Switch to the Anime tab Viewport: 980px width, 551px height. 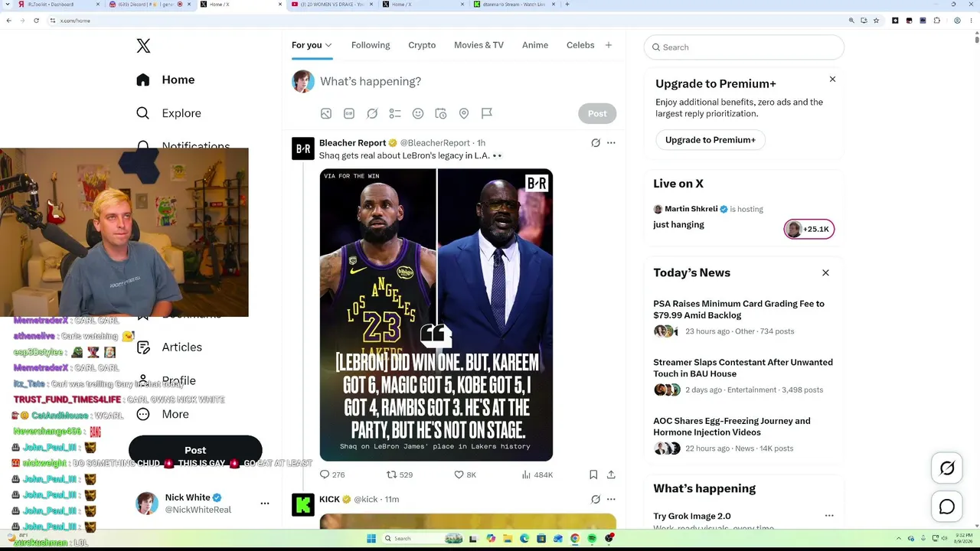click(535, 45)
